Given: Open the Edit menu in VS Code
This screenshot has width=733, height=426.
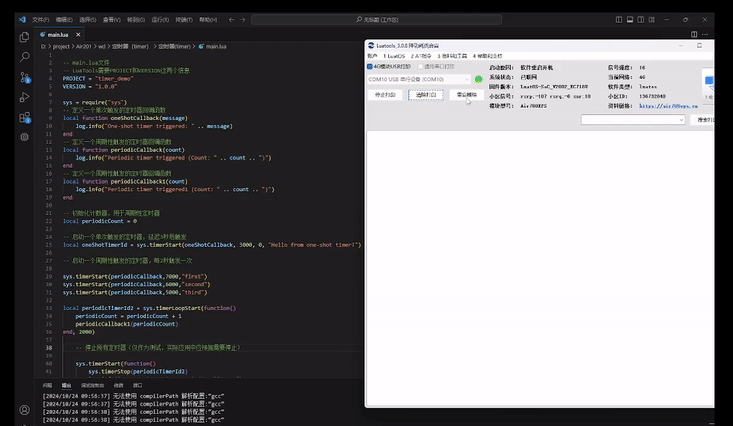Looking at the screenshot, I should click(64, 20).
